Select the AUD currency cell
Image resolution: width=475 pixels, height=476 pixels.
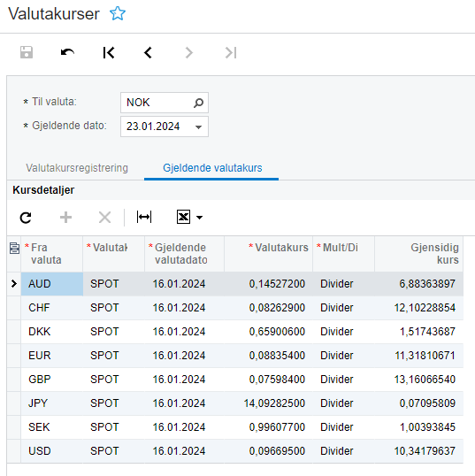(52, 284)
